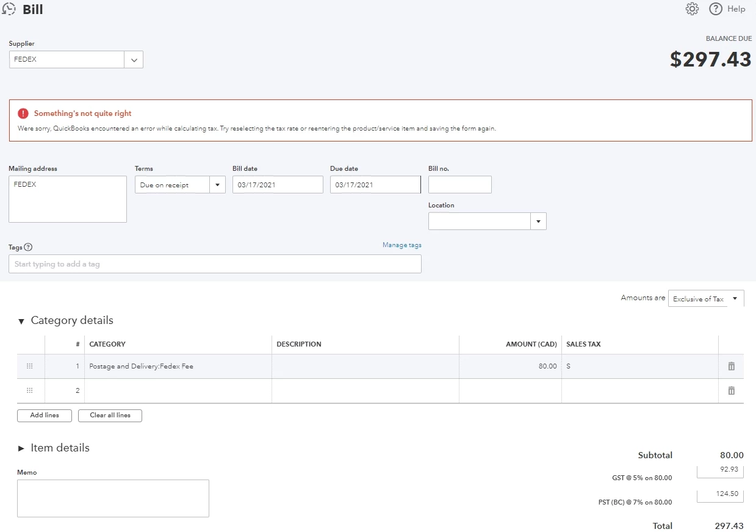Open the Supplier dropdown arrow

pos(134,60)
